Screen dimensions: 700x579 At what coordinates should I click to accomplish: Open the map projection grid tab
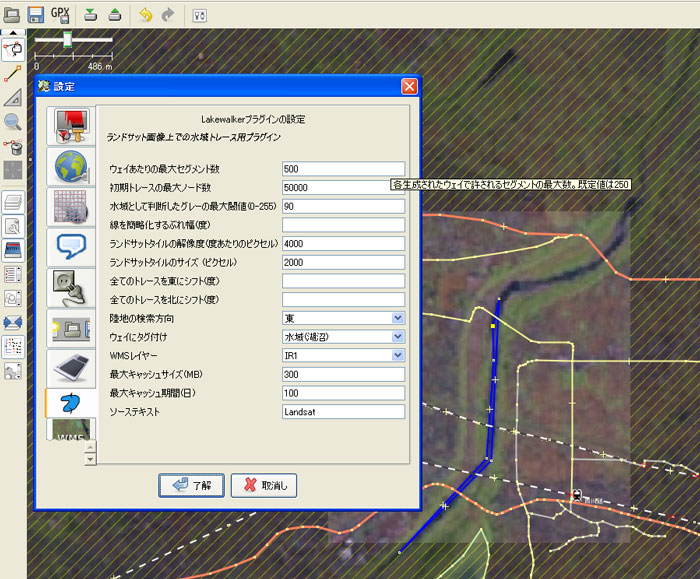(71, 207)
